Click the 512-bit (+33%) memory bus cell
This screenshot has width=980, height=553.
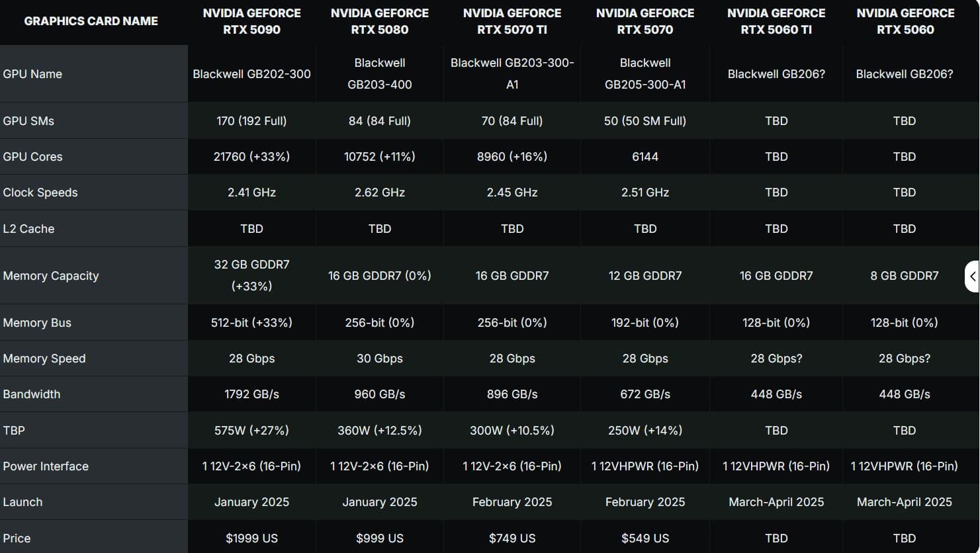click(x=251, y=323)
